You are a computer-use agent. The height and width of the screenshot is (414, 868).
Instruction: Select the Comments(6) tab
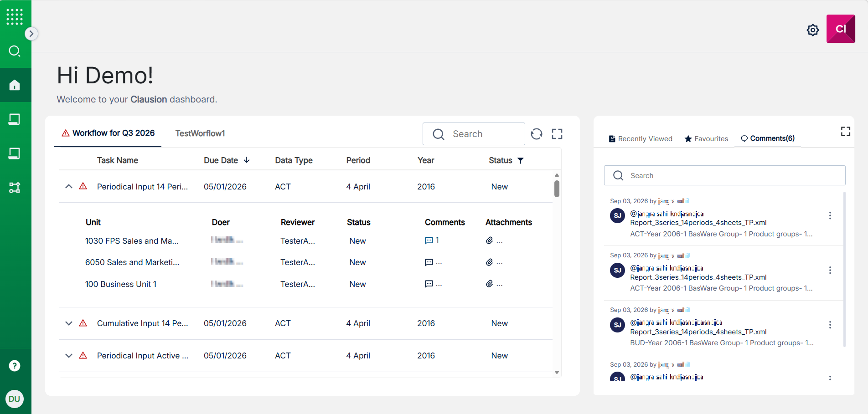click(768, 138)
